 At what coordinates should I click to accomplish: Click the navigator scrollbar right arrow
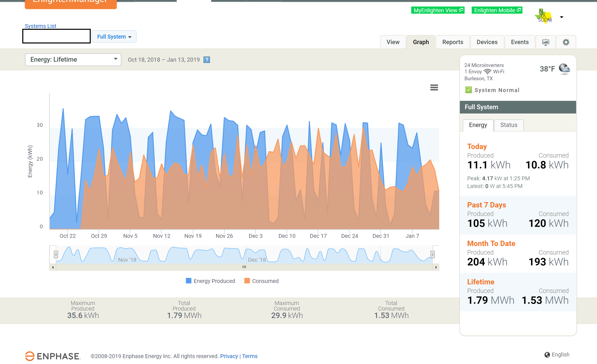point(436,267)
